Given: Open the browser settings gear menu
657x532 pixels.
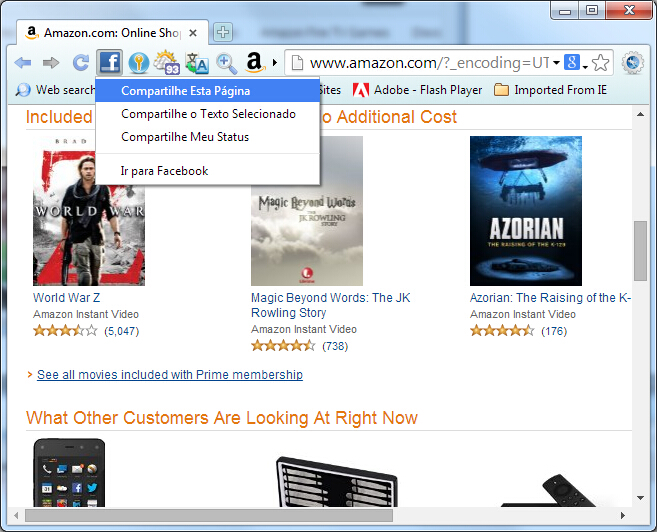Looking at the screenshot, I should [x=632, y=63].
